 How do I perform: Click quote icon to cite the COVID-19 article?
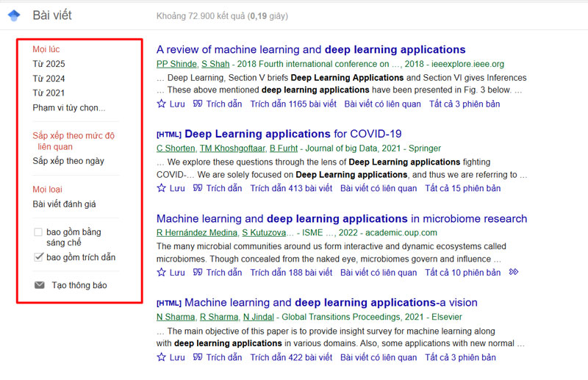198,188
